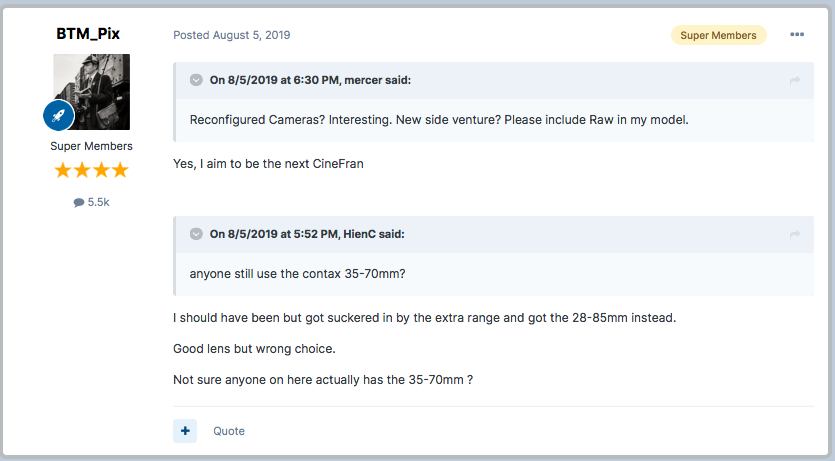Image resolution: width=835 pixels, height=461 pixels.
Task: Click the yellow Super Members badge
Action: tap(718, 35)
